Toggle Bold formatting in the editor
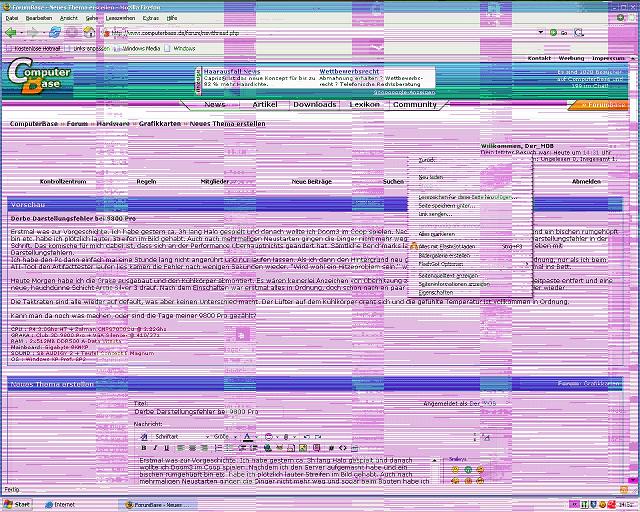 click(x=144, y=448)
